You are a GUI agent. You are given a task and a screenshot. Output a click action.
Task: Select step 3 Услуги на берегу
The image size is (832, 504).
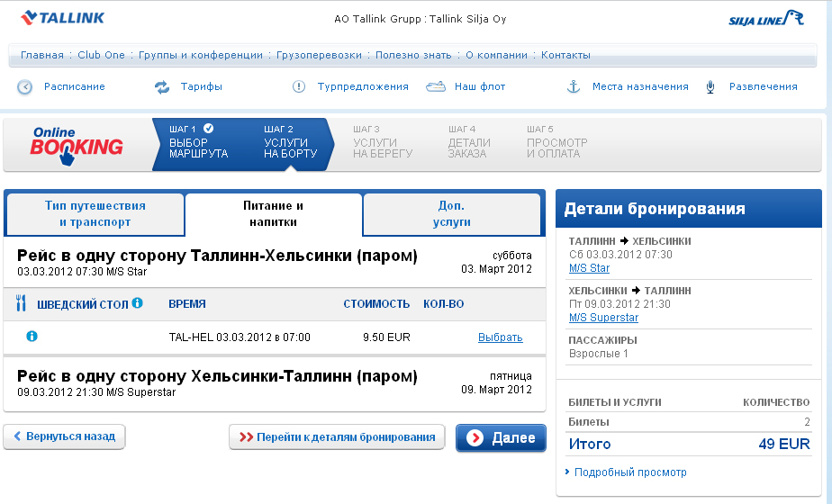click(383, 142)
